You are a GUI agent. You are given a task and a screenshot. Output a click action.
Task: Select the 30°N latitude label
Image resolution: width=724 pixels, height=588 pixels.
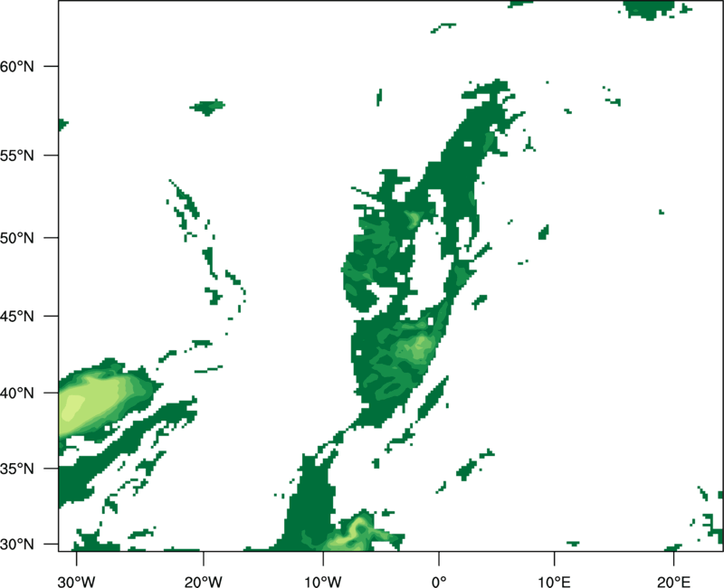[x=17, y=545]
